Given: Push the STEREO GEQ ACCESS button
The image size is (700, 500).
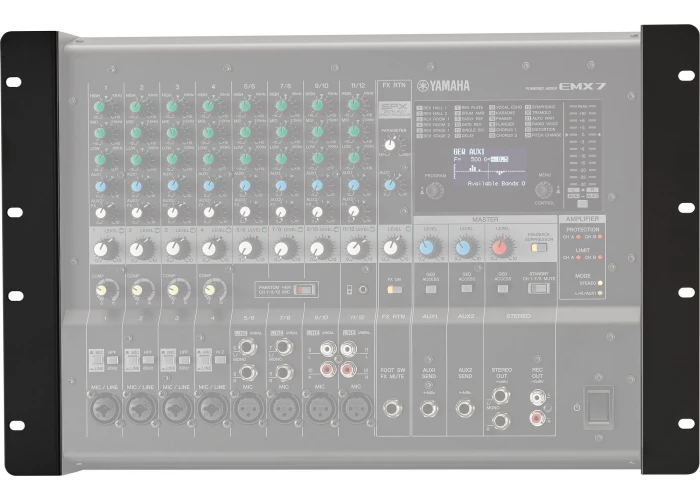Looking at the screenshot, I should pyautogui.click(x=503, y=289).
